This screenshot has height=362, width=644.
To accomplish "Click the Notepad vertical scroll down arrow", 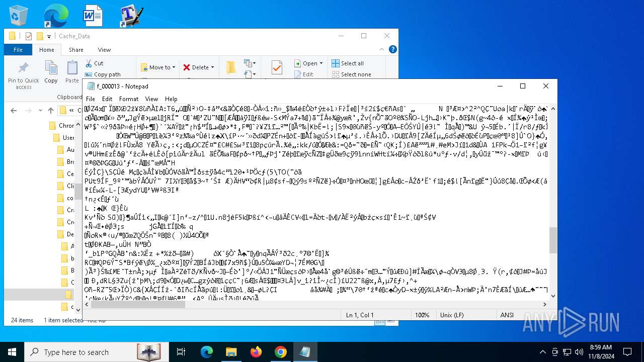I will pyautogui.click(x=553, y=297).
